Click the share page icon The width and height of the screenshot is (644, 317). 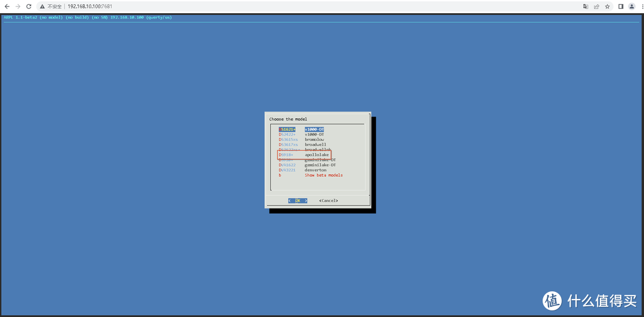(x=597, y=7)
